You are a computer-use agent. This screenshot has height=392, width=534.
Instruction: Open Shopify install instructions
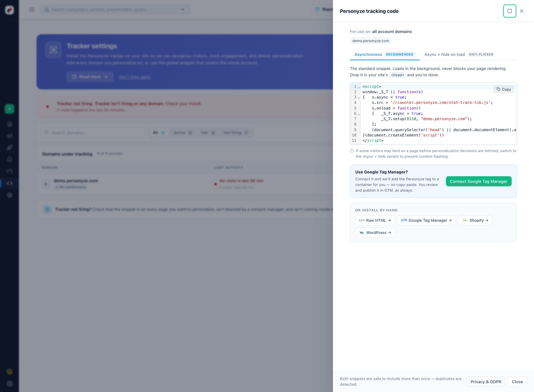475,220
